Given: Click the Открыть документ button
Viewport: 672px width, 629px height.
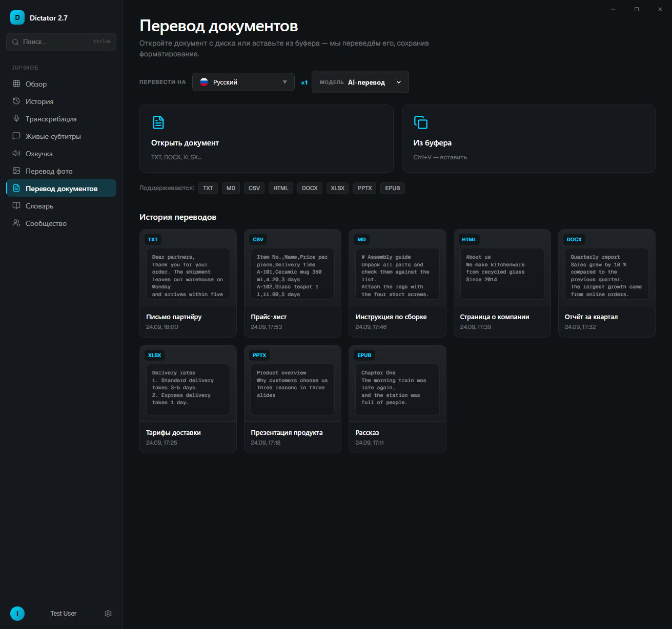Looking at the screenshot, I should (267, 139).
